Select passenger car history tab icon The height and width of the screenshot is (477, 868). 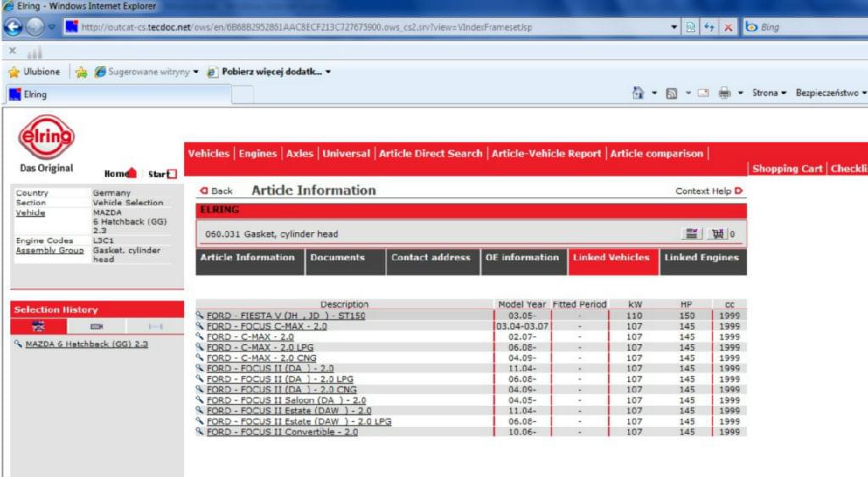coord(38,326)
